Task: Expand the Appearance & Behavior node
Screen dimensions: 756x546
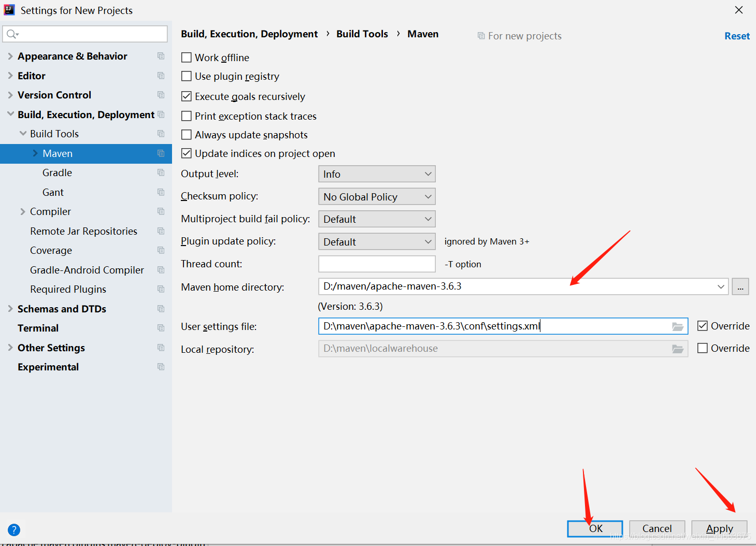Action: click(x=10, y=56)
